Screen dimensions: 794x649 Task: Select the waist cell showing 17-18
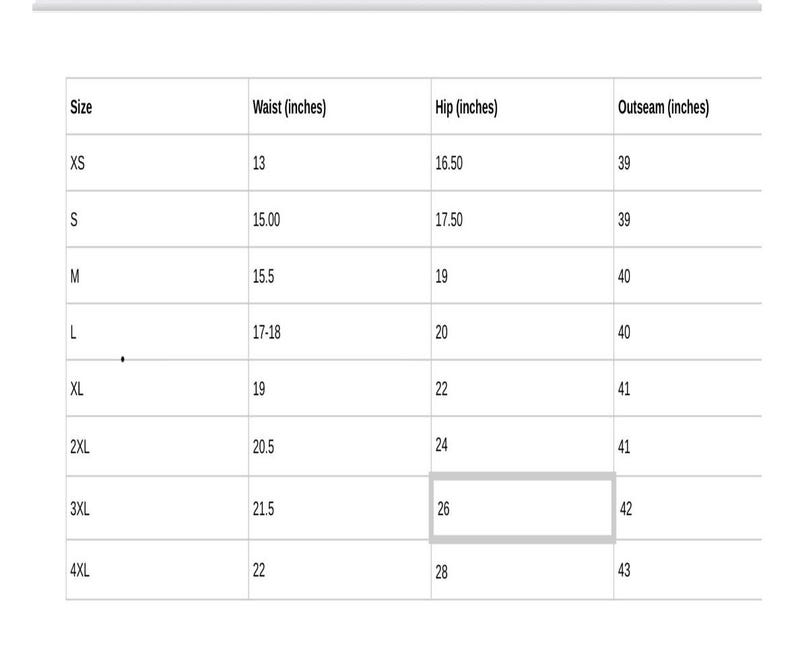click(x=340, y=332)
